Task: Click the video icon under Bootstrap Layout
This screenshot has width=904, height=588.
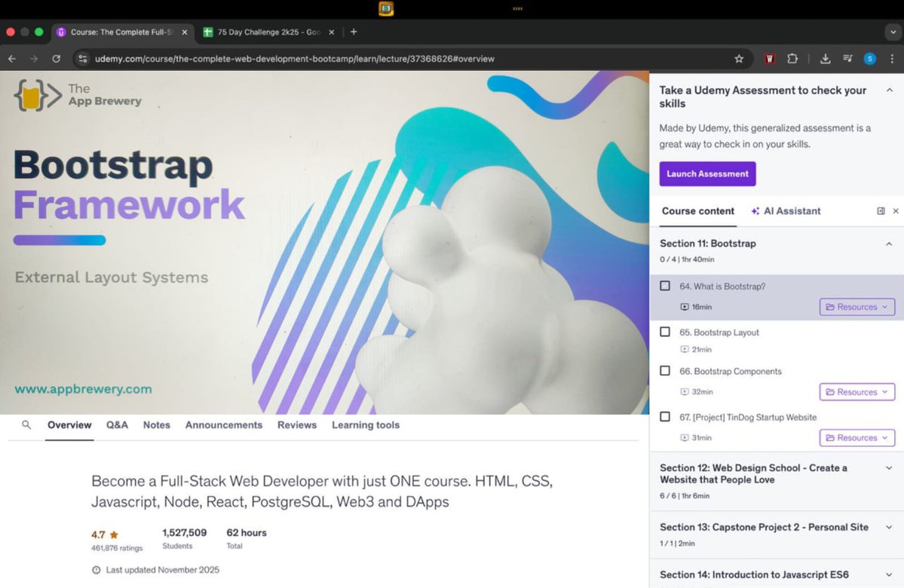Action: pos(685,349)
